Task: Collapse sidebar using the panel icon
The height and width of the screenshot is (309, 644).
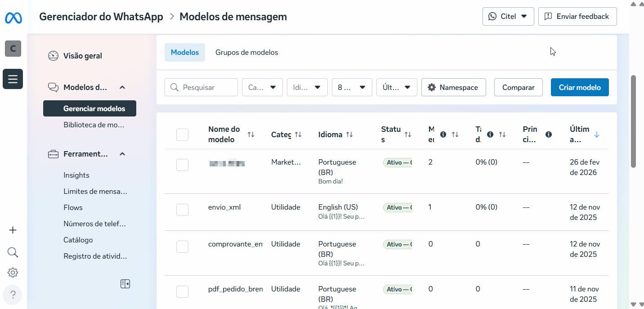Action: [x=125, y=284]
